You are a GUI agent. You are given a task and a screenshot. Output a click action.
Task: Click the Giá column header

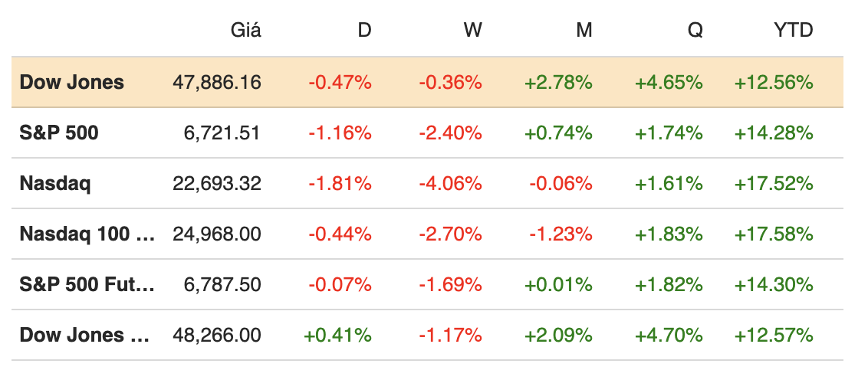[x=245, y=31]
